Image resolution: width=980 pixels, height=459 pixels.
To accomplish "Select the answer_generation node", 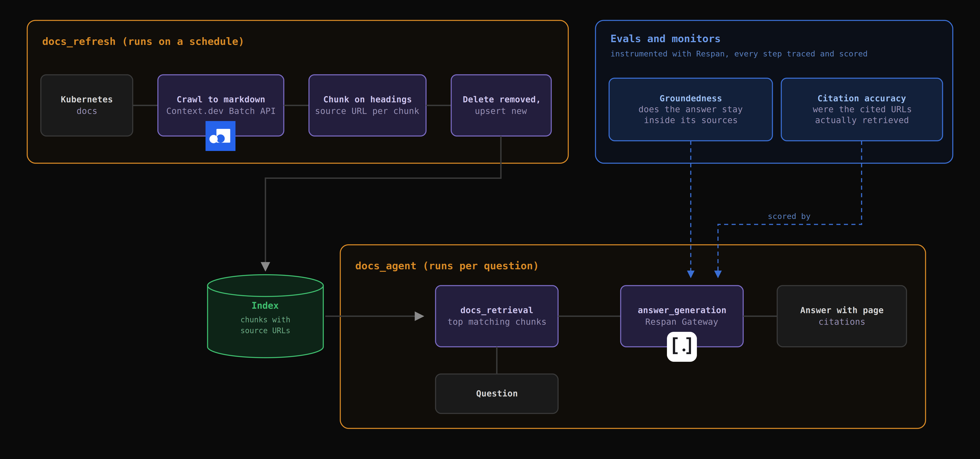I will [x=682, y=316].
